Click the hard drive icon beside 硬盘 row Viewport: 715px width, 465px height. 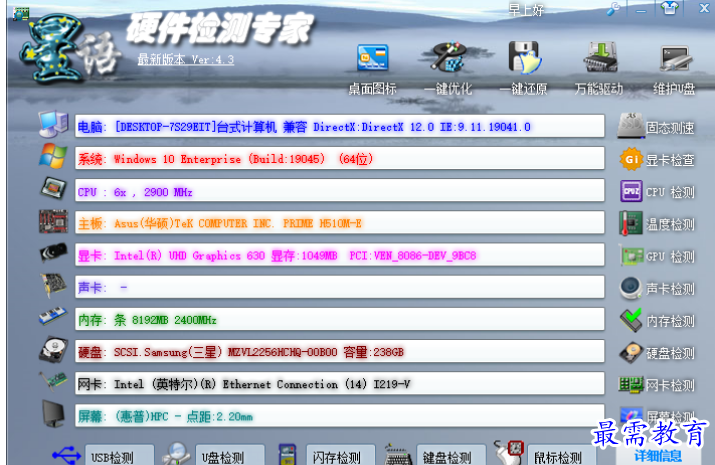point(53,350)
